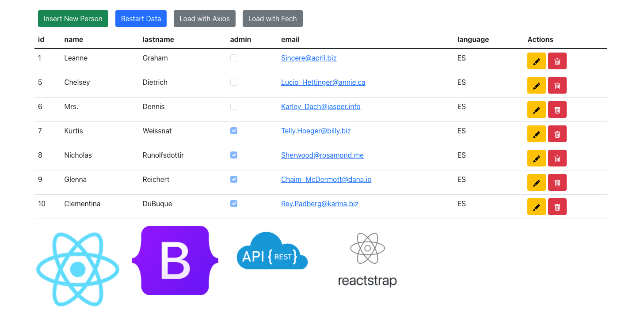Open Sincere@april.biz email link
Image resolution: width=644 pixels, height=325 pixels.
click(309, 58)
